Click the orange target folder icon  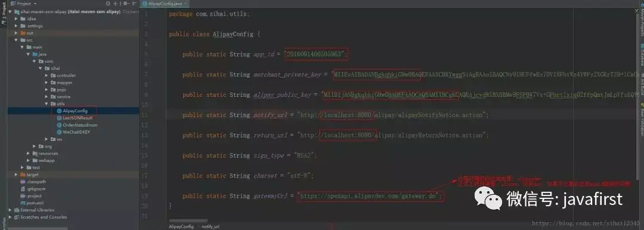tap(23, 174)
